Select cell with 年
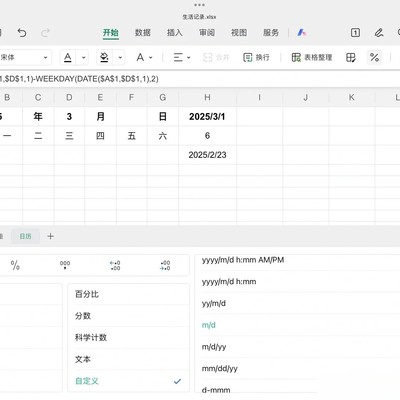Image resolution: width=400 pixels, height=400 pixels. click(38, 116)
